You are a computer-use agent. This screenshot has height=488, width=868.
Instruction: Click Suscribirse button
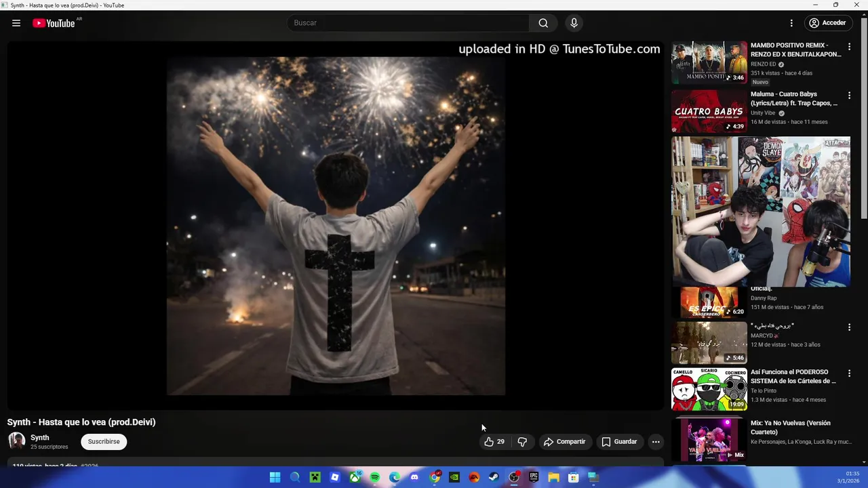coord(104,442)
